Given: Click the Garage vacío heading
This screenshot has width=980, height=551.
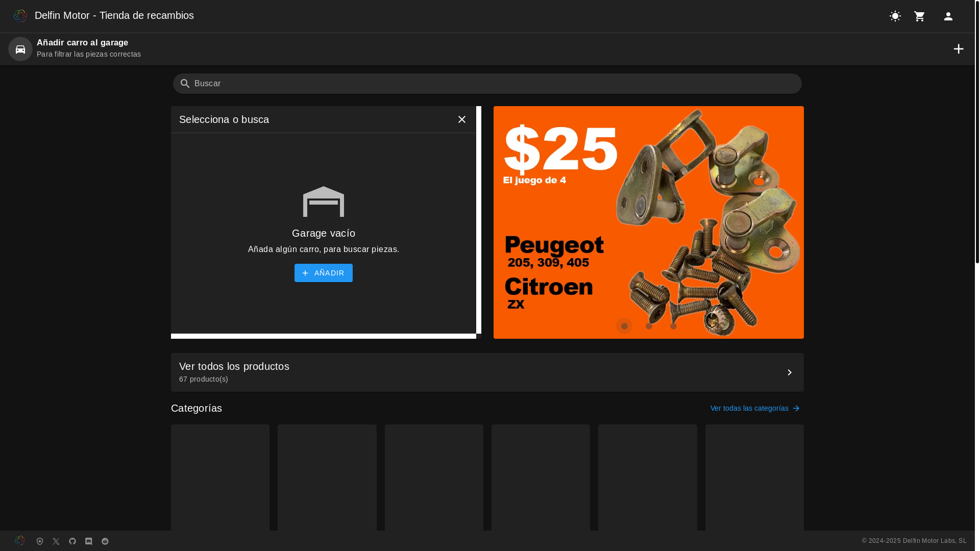Looking at the screenshot, I should [324, 233].
